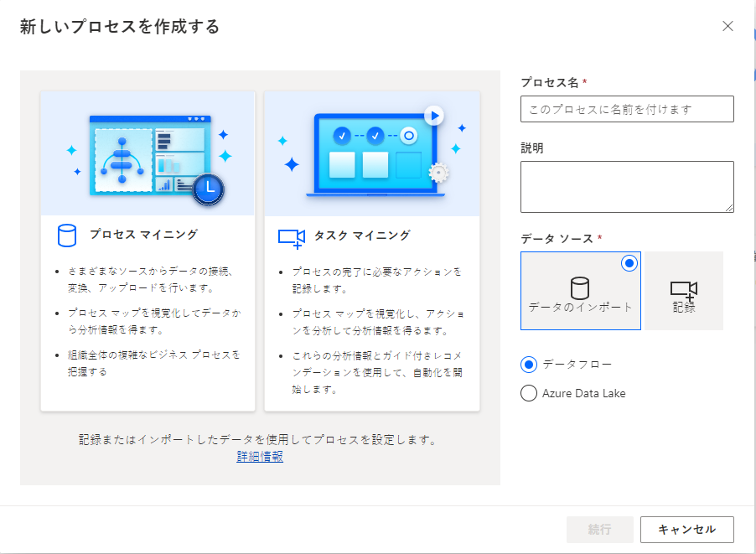Viewport: 756px width, 554px height.
Task: Click the 続行 button
Action: [x=600, y=530]
